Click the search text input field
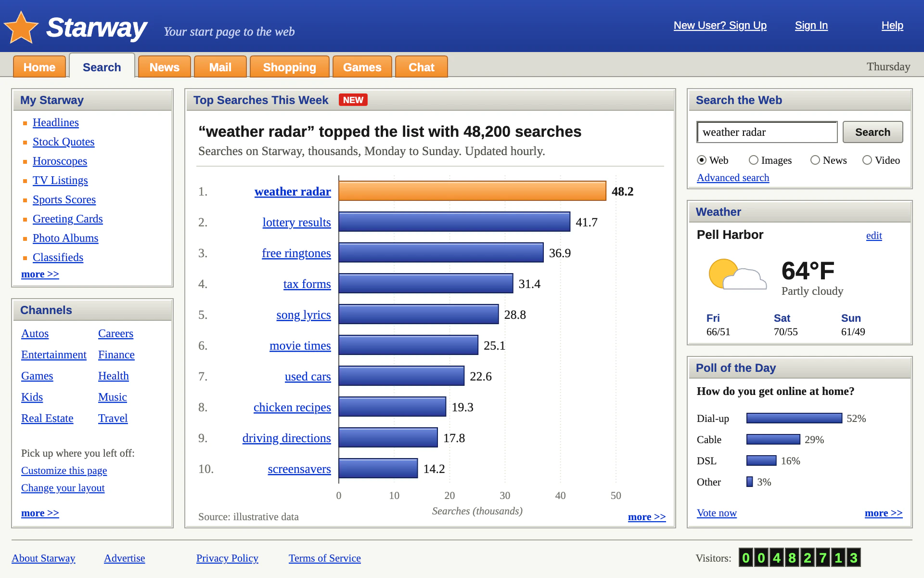 tap(767, 132)
